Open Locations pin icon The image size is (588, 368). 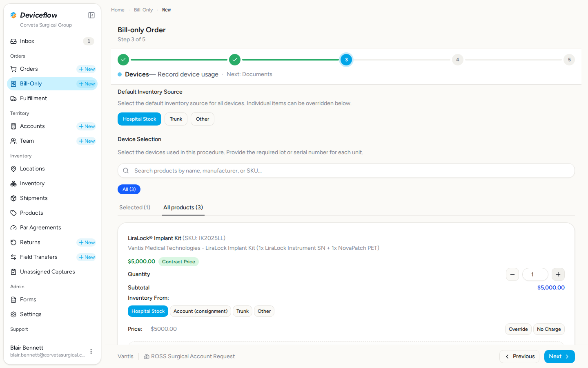coord(13,169)
